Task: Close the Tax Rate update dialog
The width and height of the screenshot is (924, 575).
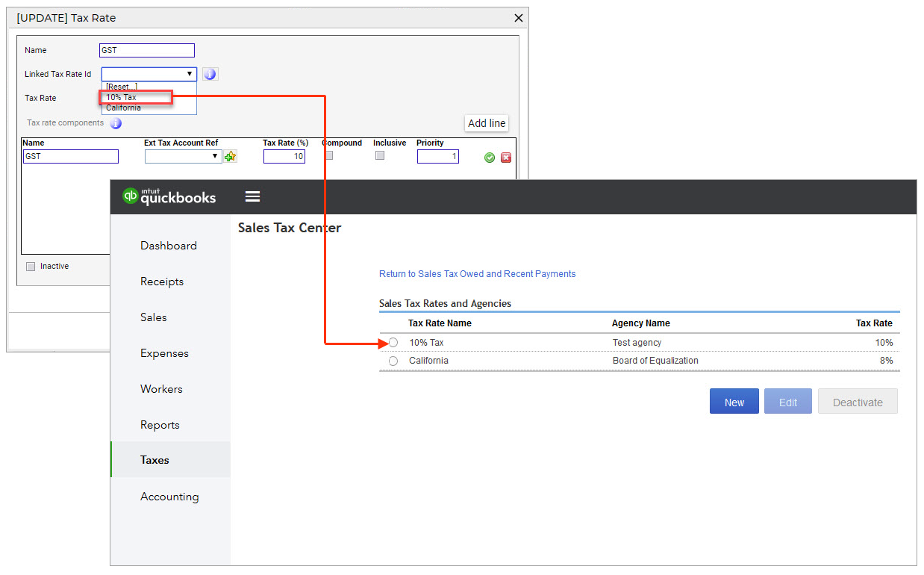Action: pyautogui.click(x=519, y=18)
